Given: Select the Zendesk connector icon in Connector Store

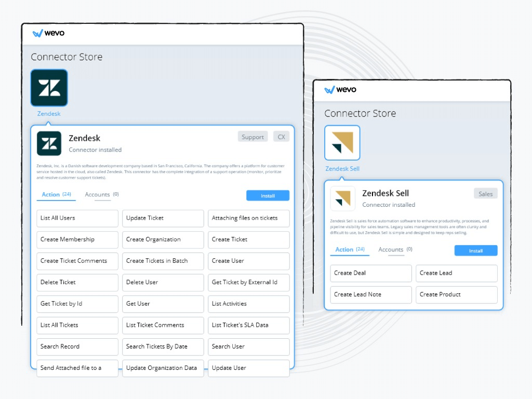Looking at the screenshot, I should tap(49, 87).
